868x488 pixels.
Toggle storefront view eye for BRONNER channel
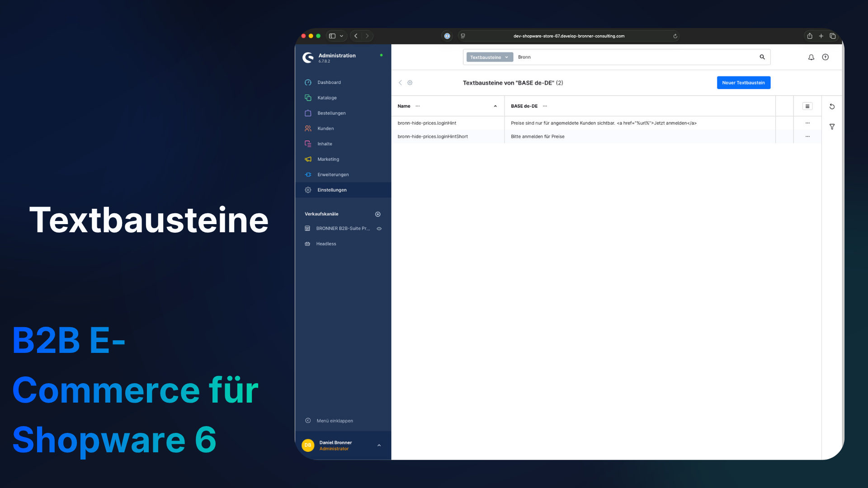coord(379,229)
